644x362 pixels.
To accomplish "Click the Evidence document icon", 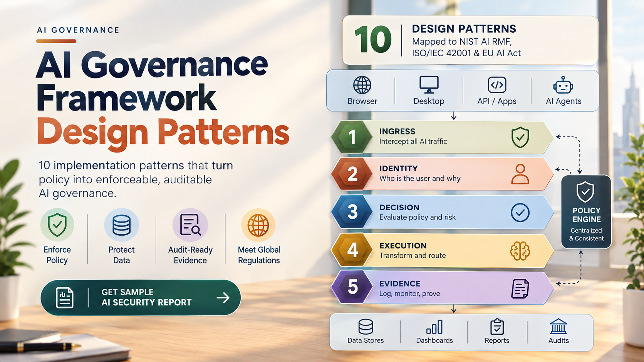I will click(x=520, y=289).
